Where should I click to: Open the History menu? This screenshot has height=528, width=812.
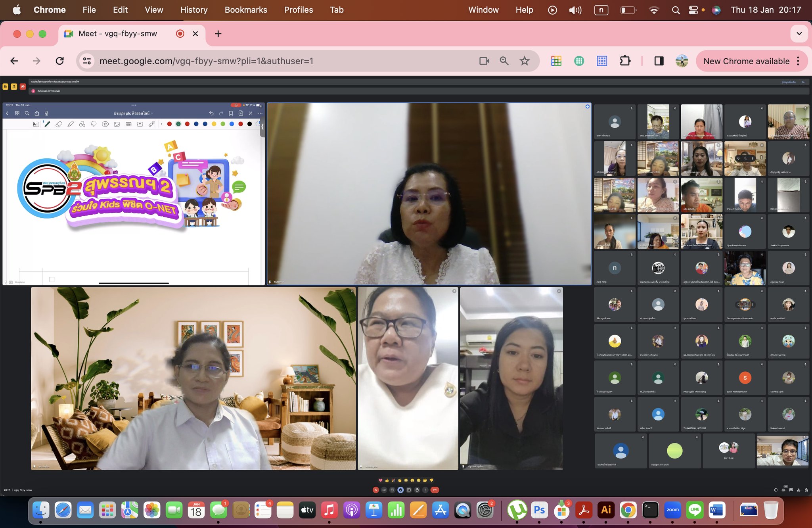[194, 10]
